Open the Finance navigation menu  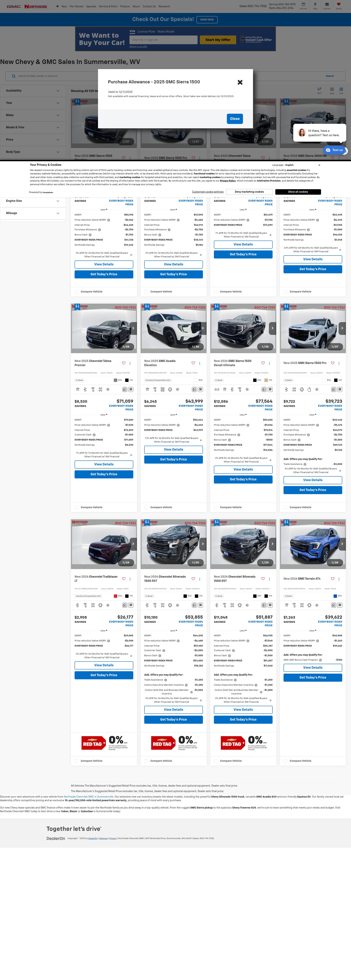click(125, 6)
